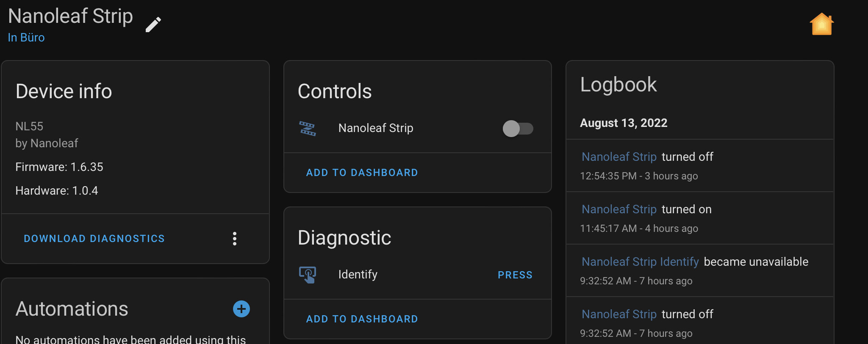Open options menu for Download Diagnostics card

[x=235, y=239]
